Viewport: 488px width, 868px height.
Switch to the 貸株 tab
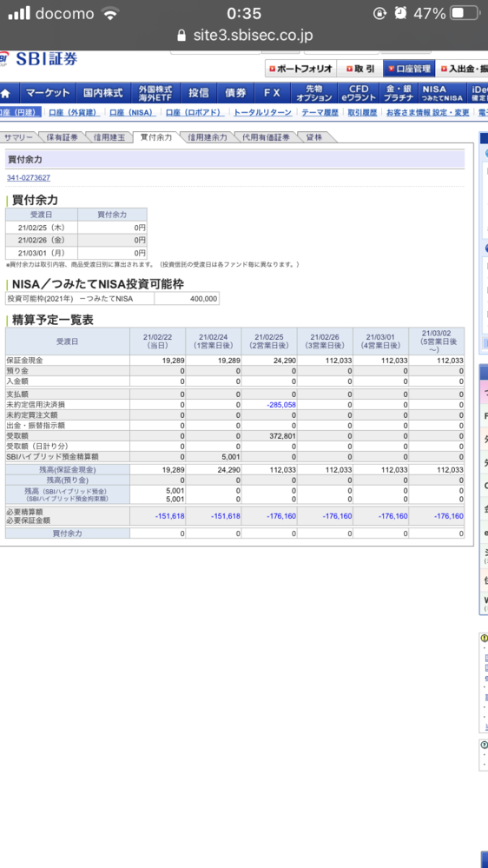313,137
